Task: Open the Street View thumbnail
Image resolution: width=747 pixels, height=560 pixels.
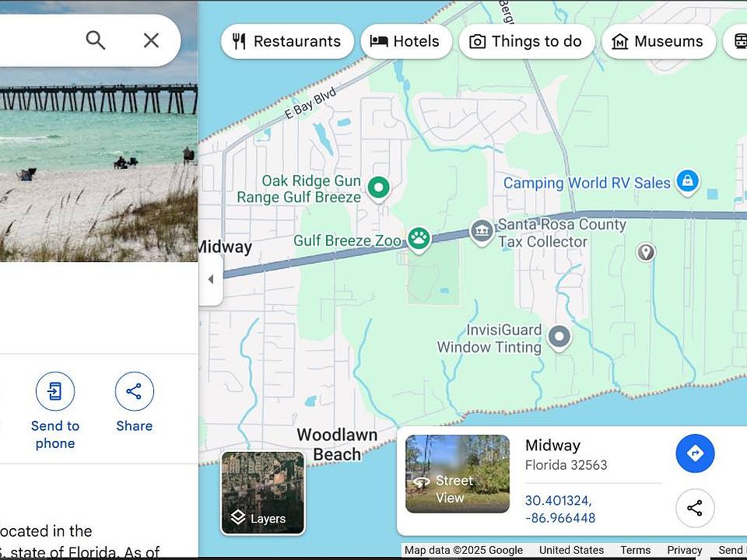Action: tap(458, 474)
